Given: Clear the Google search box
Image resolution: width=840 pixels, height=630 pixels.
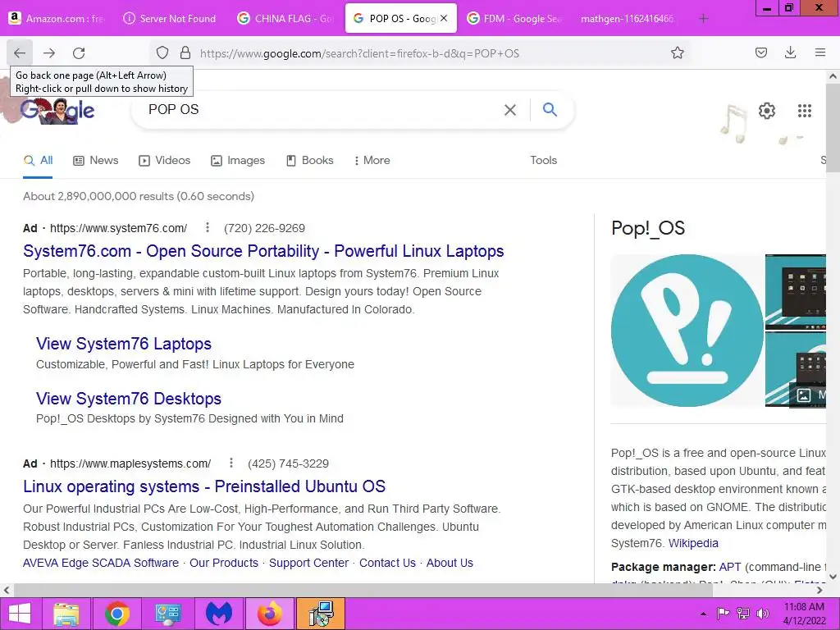Looking at the screenshot, I should pyautogui.click(x=510, y=110).
